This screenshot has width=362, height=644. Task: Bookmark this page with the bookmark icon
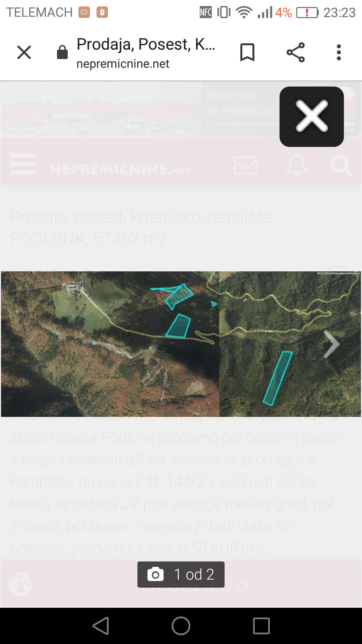click(x=247, y=52)
